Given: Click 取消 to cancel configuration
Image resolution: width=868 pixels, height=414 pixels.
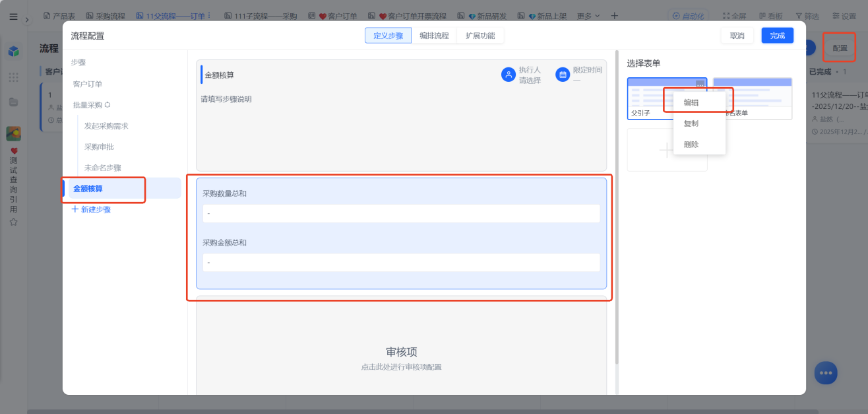Looking at the screenshot, I should tap(737, 36).
